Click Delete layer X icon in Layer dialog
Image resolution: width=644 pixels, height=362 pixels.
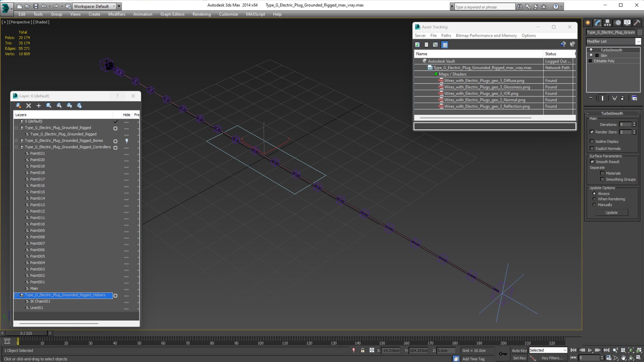pos(29,106)
